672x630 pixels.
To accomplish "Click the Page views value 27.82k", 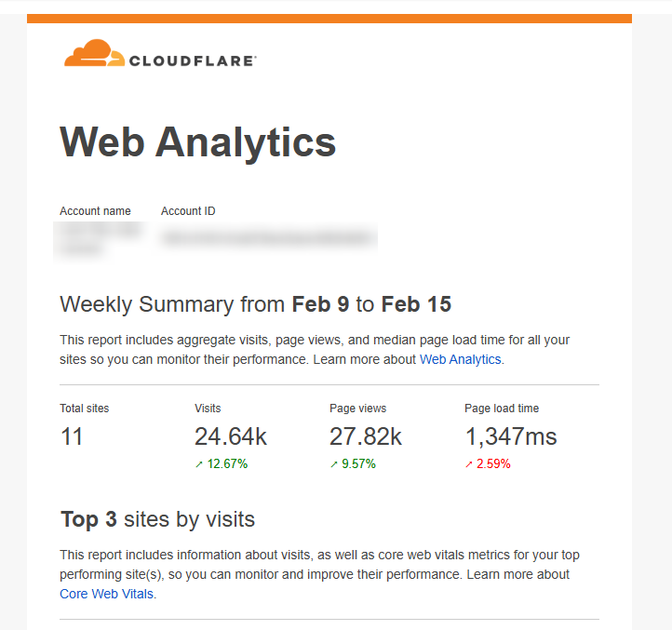I will [366, 436].
